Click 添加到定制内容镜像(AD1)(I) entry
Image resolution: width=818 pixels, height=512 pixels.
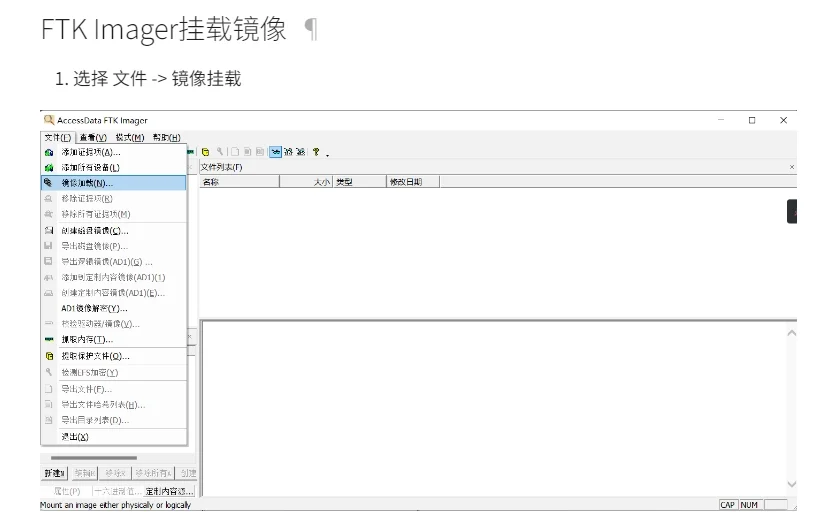coord(114,277)
